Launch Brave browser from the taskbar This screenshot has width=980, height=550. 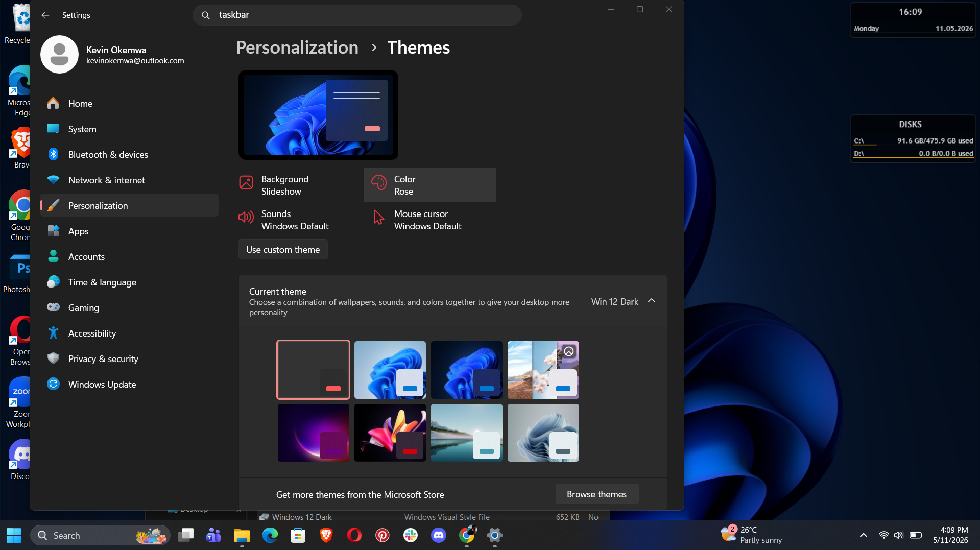[326, 535]
